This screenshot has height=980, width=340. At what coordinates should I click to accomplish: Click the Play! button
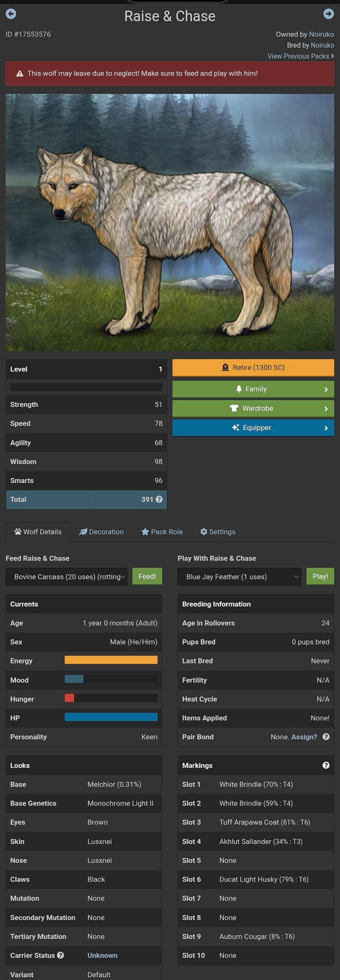(320, 576)
